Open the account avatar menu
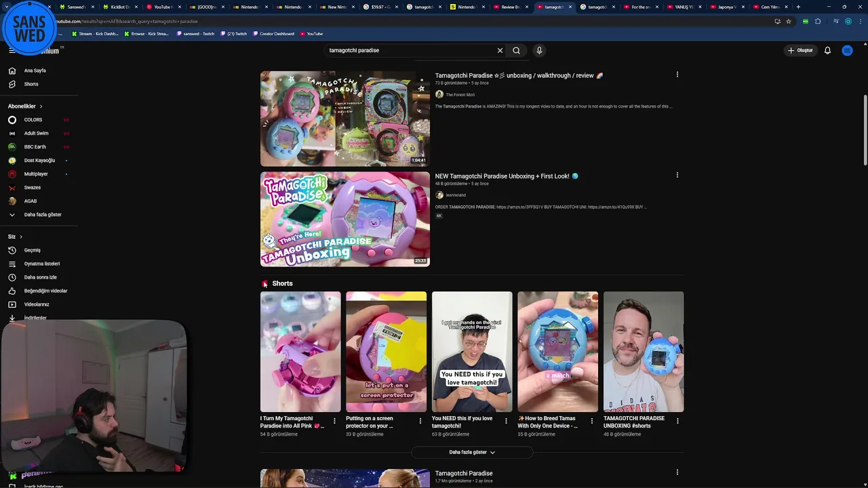This screenshot has height=488, width=868. click(x=847, y=50)
